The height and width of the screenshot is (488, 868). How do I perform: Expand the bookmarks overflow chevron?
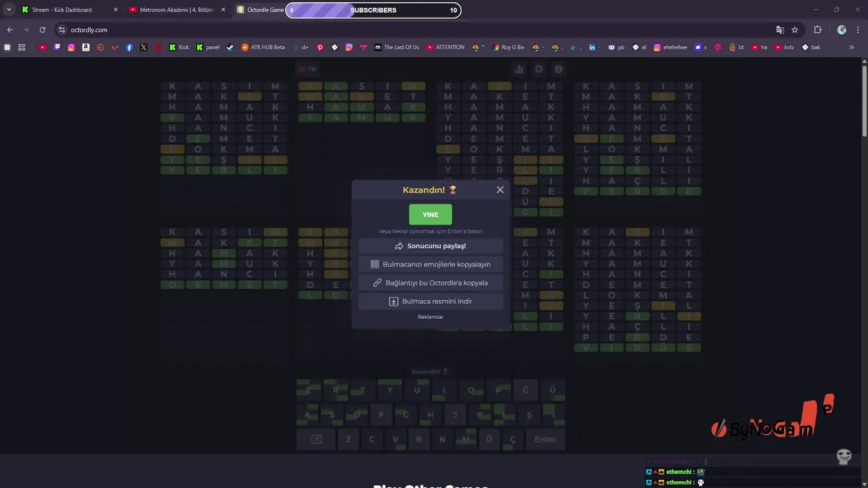(852, 47)
